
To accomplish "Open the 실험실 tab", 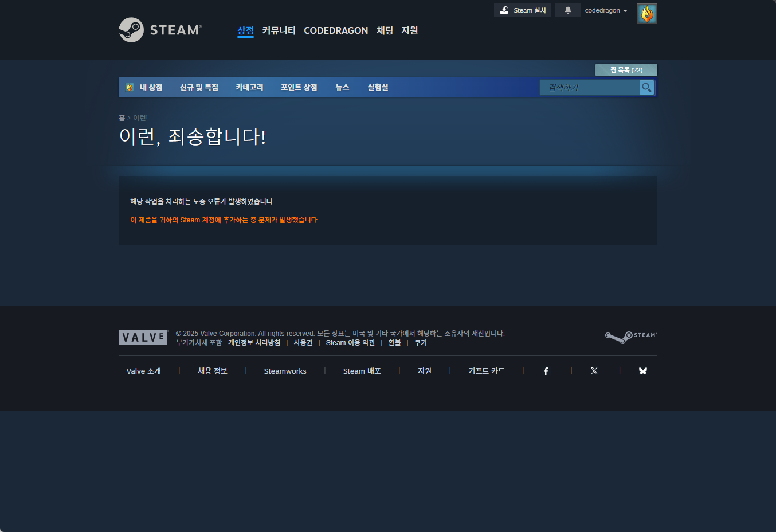I will point(378,87).
